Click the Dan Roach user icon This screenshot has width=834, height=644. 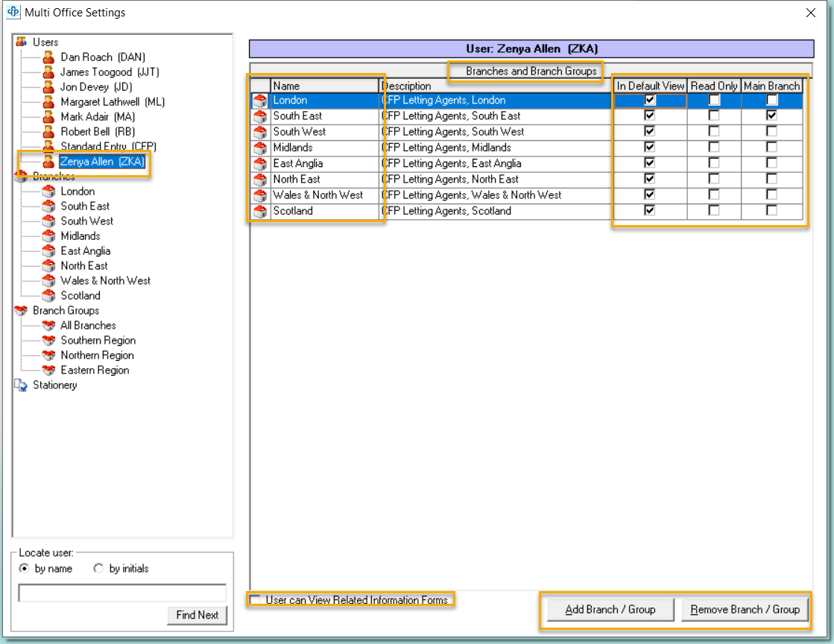pyautogui.click(x=49, y=57)
